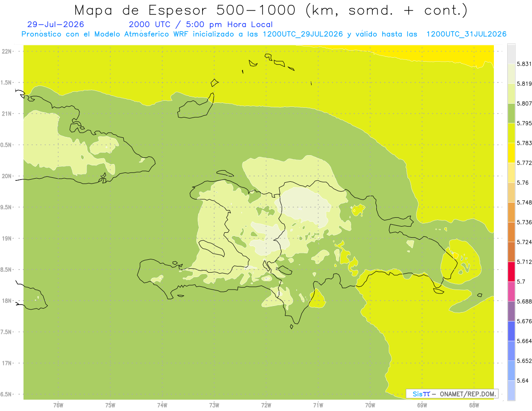Click the colorbar value 5.688
The image size is (532, 411).
[x=524, y=301]
